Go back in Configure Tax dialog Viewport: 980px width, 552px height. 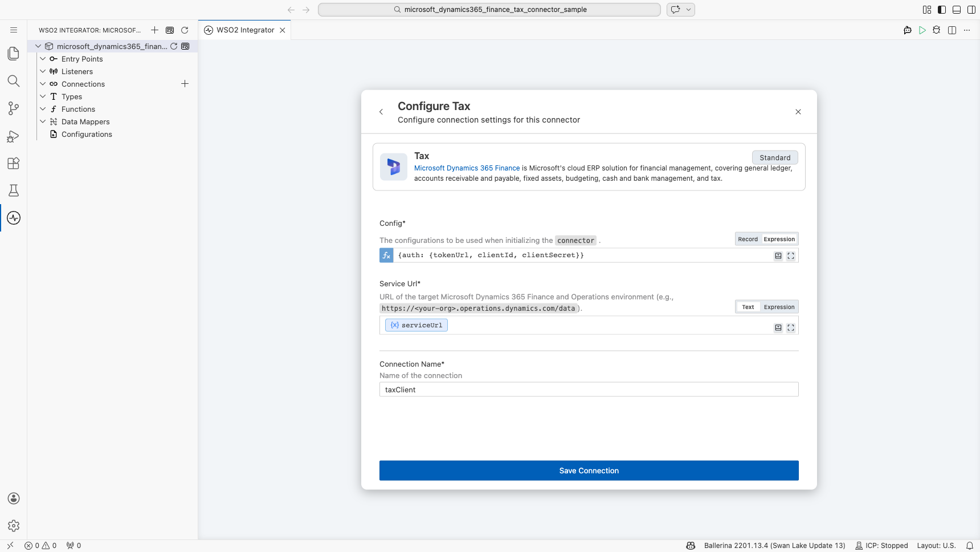381,112
